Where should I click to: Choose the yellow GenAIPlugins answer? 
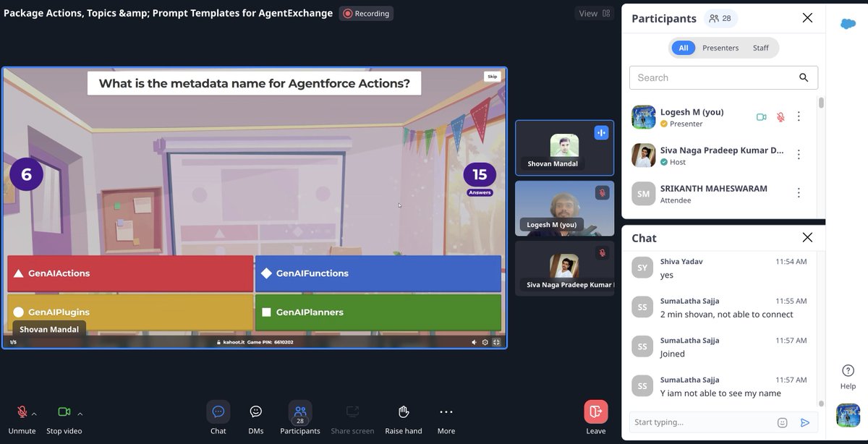(x=130, y=312)
